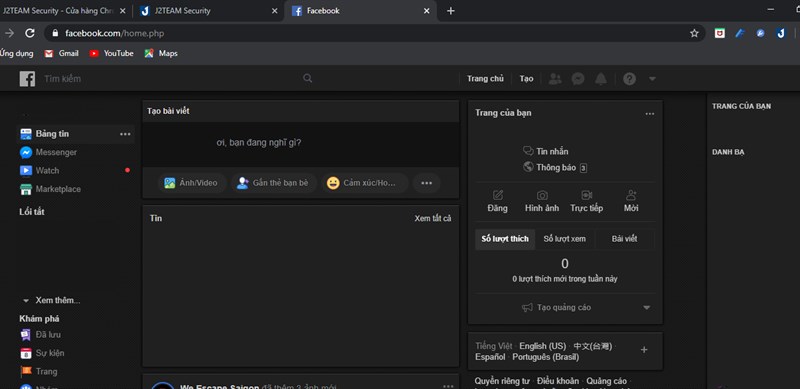Click the search magnifier icon
The width and height of the screenshot is (800, 389).
pos(307,79)
